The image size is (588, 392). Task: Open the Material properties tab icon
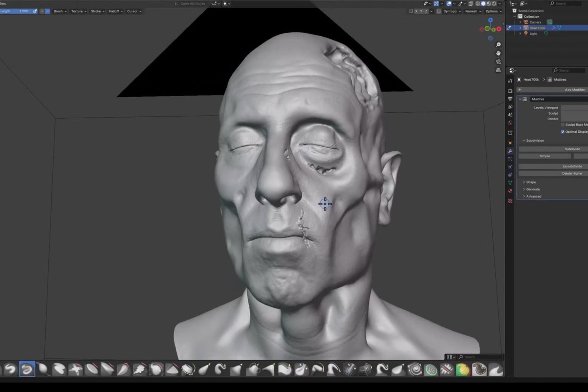pos(510,191)
